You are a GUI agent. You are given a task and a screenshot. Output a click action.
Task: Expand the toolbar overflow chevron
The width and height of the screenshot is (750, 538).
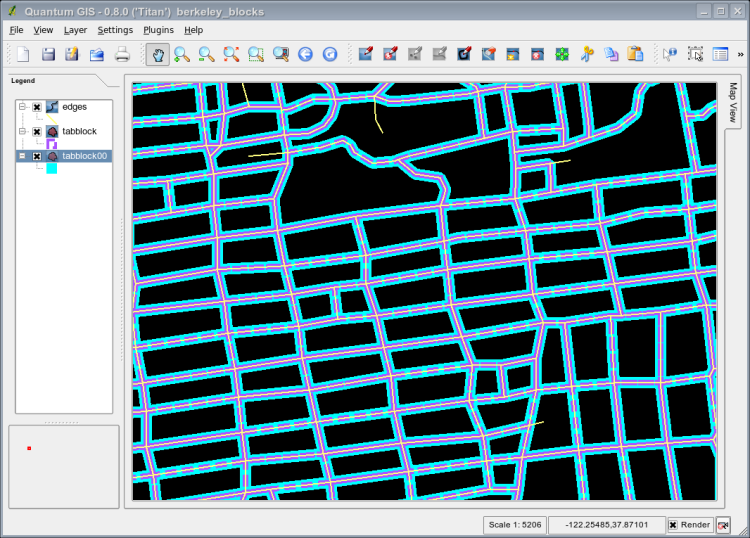pos(740,54)
